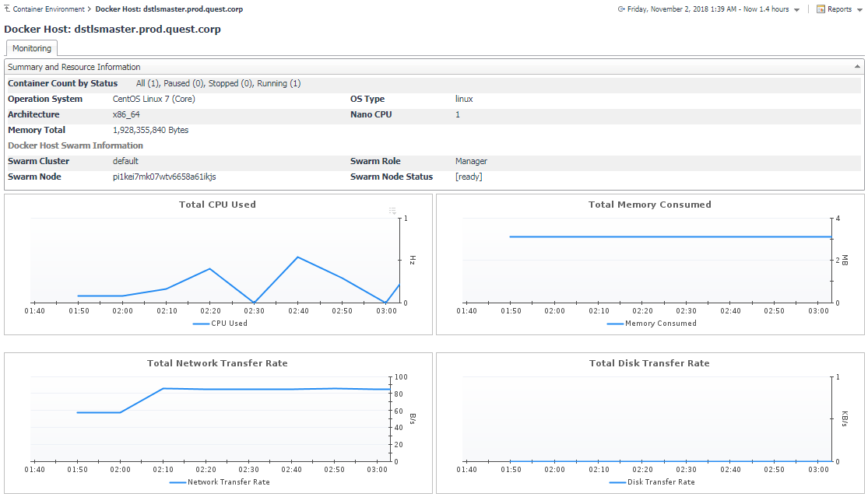This screenshot has width=868, height=497.
Task: Click the Running (1) container link
Action: coord(279,83)
